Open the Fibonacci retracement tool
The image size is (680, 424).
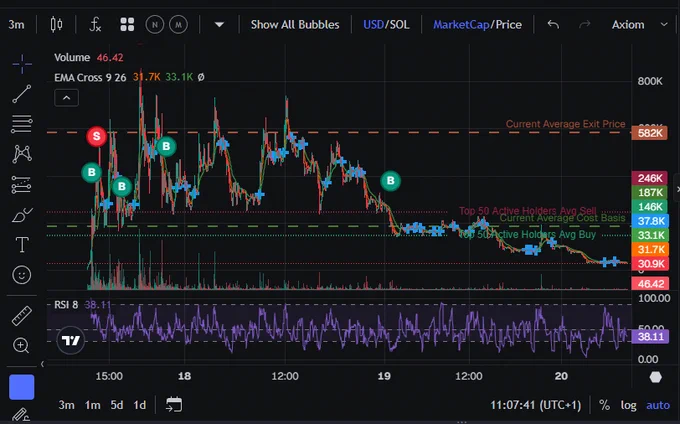point(22,124)
